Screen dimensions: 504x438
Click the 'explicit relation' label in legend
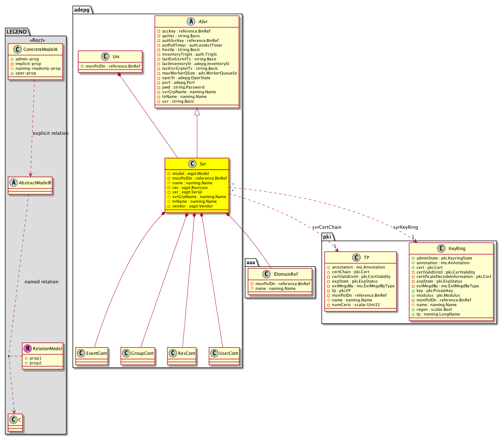click(51, 133)
